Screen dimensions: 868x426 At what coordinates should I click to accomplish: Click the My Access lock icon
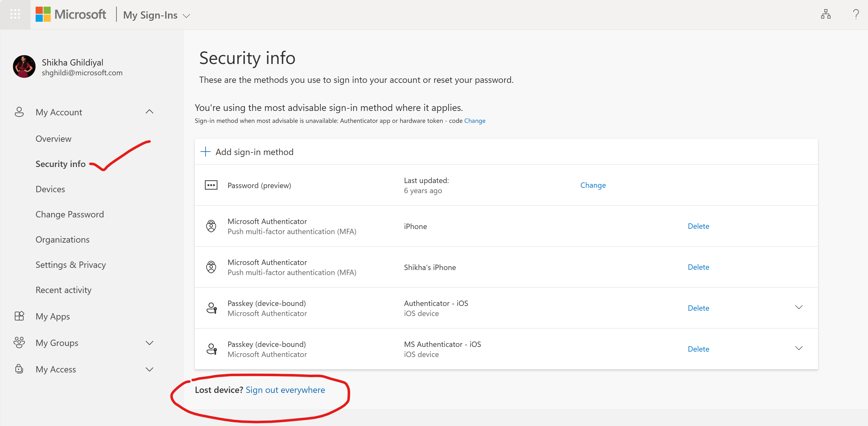(19, 369)
